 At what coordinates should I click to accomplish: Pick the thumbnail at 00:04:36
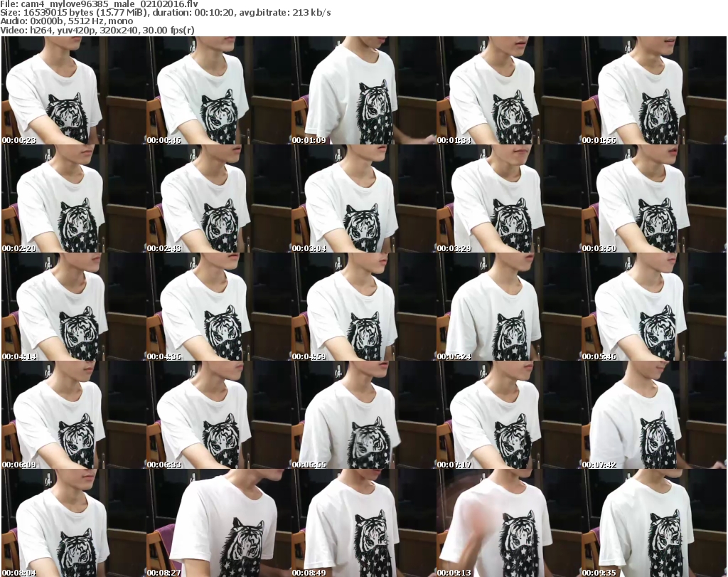click(219, 307)
